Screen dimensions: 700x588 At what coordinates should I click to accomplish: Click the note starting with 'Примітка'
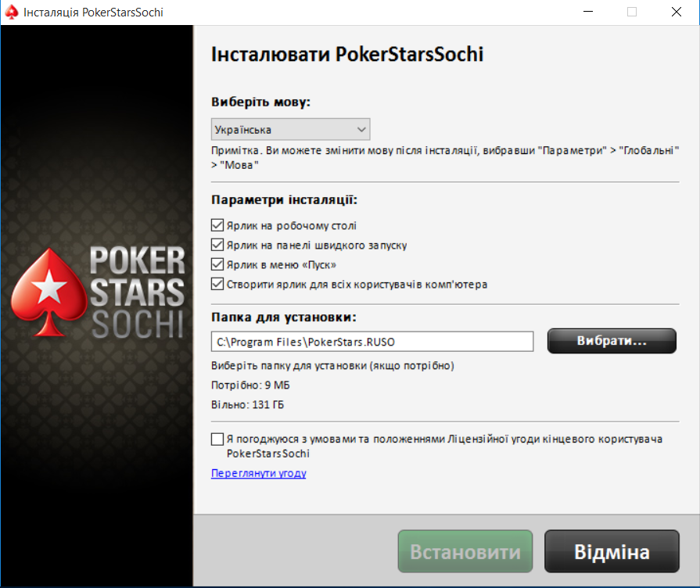coord(445,158)
